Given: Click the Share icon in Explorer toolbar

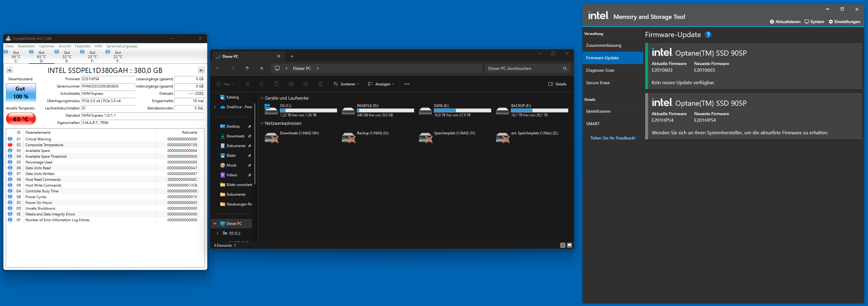Looking at the screenshot, I should (x=306, y=84).
